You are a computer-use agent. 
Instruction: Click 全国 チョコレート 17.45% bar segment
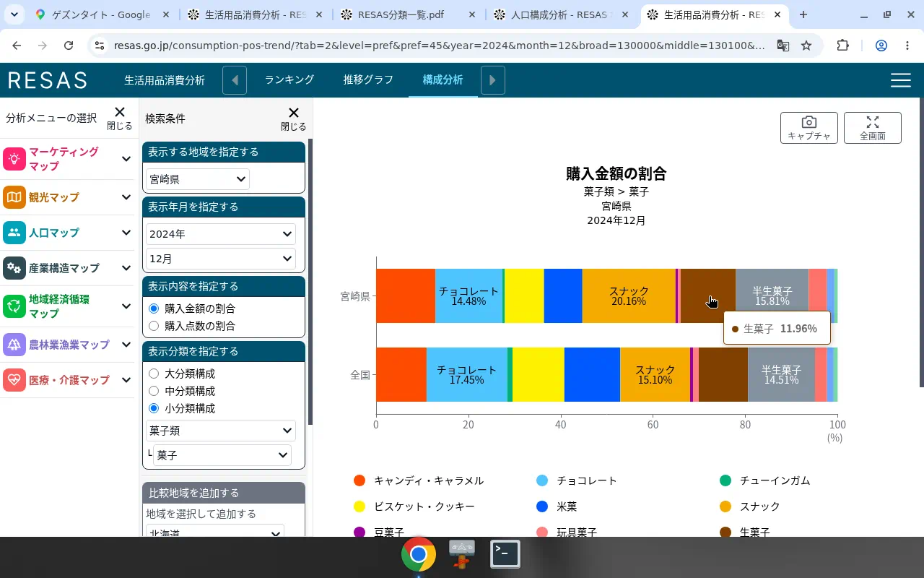[466, 374]
